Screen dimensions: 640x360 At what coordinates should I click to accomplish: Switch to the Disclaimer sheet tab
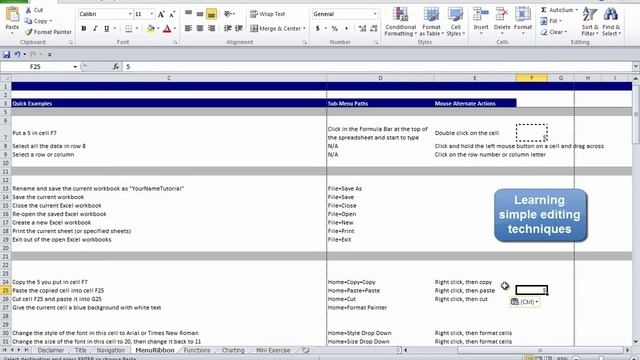(51, 350)
